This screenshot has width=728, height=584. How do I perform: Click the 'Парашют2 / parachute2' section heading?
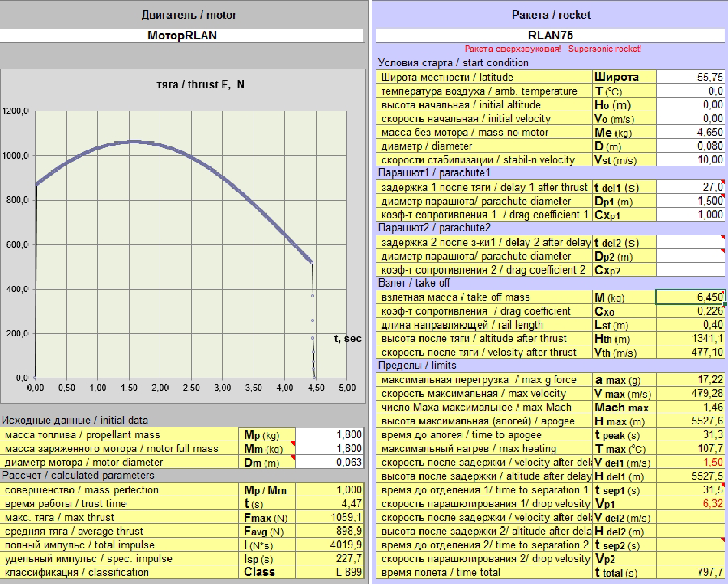(434, 227)
